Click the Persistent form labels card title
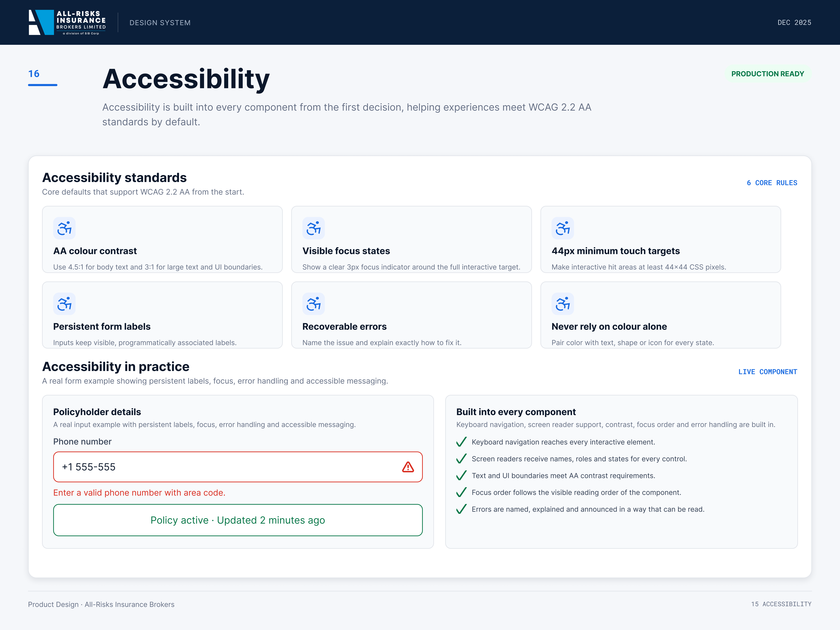This screenshot has width=840, height=630. (102, 327)
